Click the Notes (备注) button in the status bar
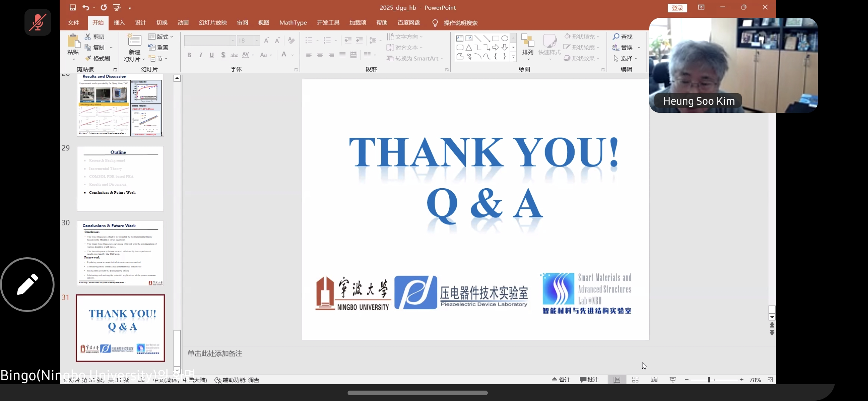 pos(561,380)
